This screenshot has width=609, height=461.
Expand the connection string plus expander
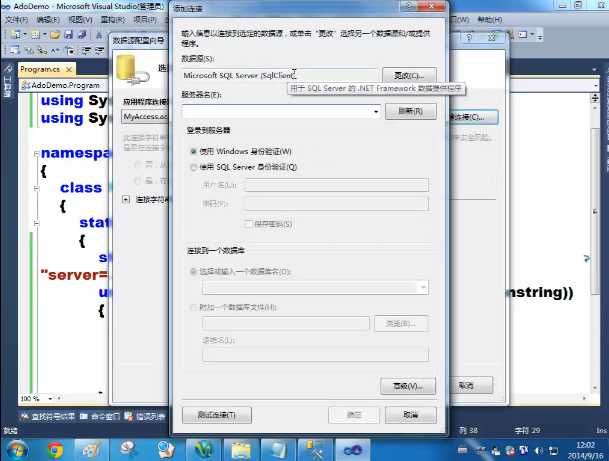tap(126, 200)
